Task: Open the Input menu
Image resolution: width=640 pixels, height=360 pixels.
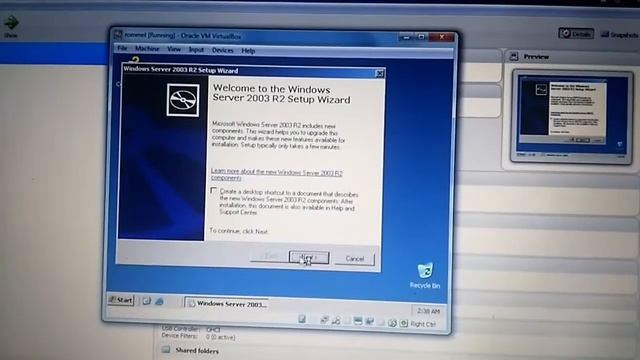Action: (x=196, y=50)
